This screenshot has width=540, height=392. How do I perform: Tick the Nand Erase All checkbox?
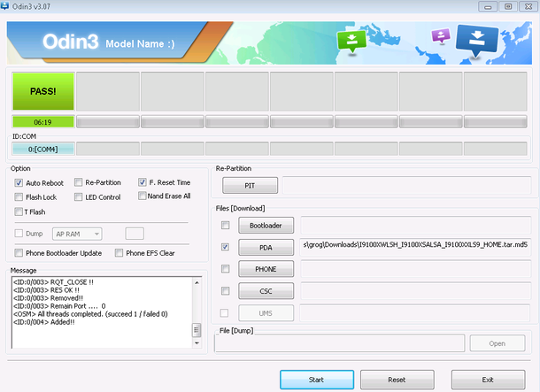tap(143, 196)
